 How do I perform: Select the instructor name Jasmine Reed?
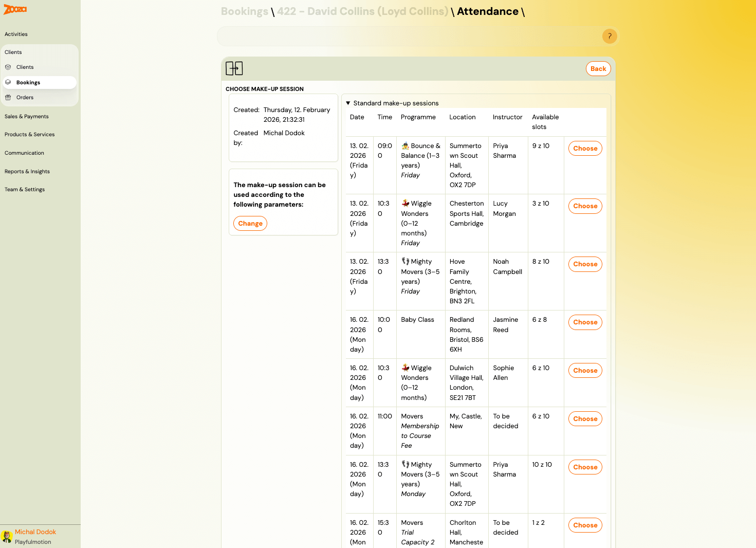click(506, 325)
